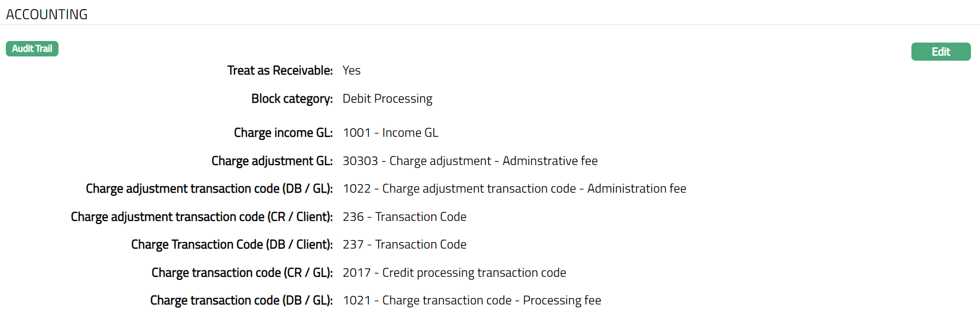980x314 pixels.
Task: Click the 'Charge income GL' label
Action: (x=283, y=133)
